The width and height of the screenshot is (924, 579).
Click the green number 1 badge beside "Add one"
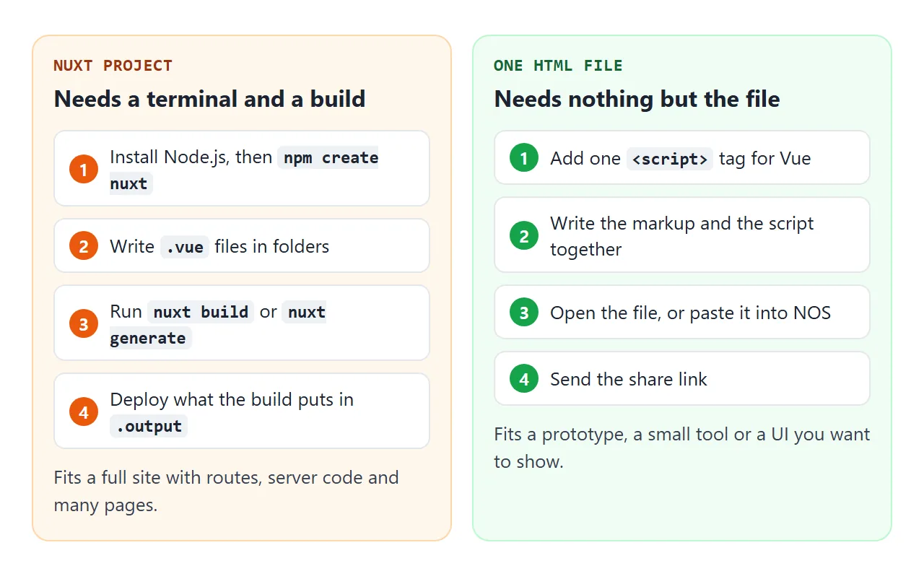pyautogui.click(x=524, y=157)
